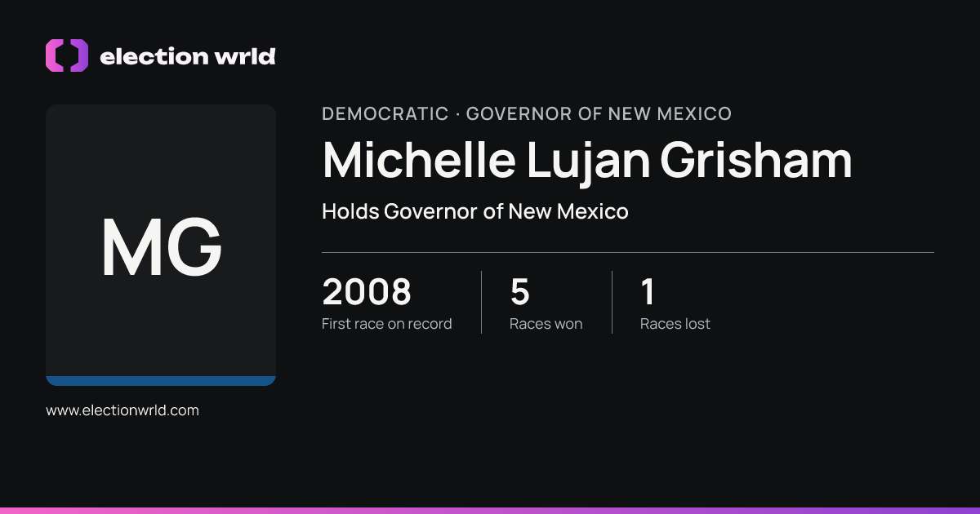Click the "DEMOCRATIC · GOVERNOR OF NEW MEXICO" label
This screenshot has height=514, width=980.
527,113
